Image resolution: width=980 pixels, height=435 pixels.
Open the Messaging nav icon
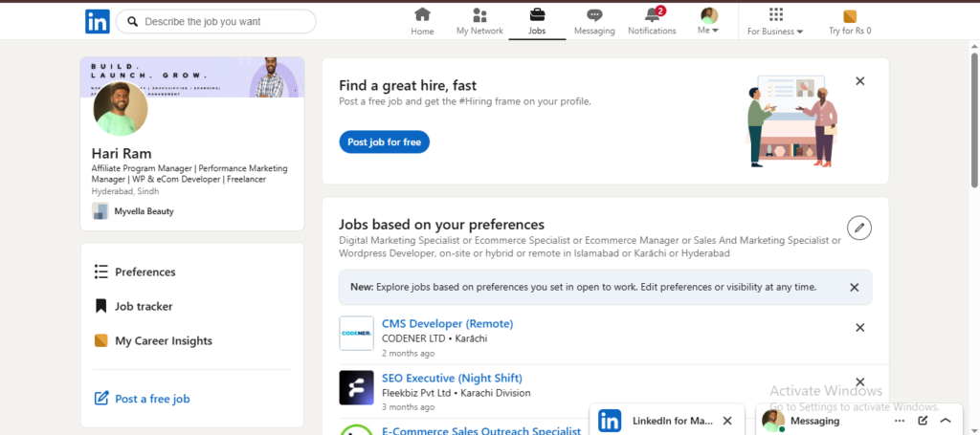[594, 21]
